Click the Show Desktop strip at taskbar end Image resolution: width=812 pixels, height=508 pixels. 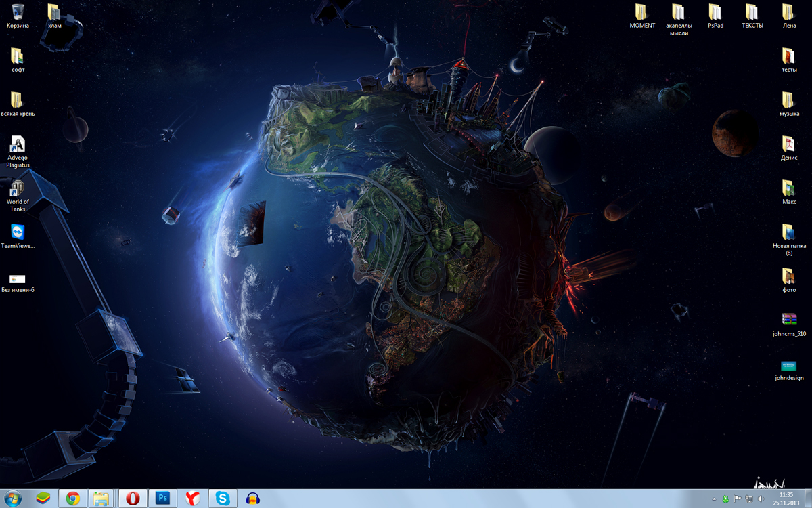coord(808,499)
